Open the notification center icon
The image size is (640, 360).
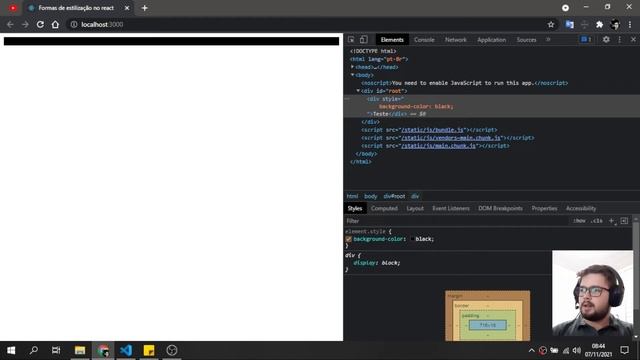click(x=624, y=350)
